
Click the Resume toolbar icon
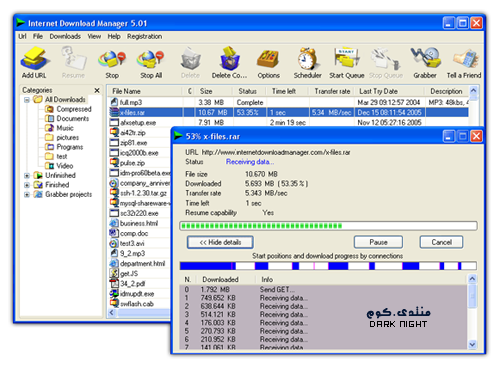click(x=73, y=59)
